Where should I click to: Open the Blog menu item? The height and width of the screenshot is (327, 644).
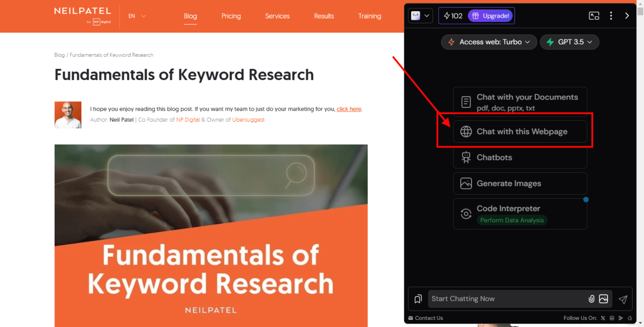point(190,16)
